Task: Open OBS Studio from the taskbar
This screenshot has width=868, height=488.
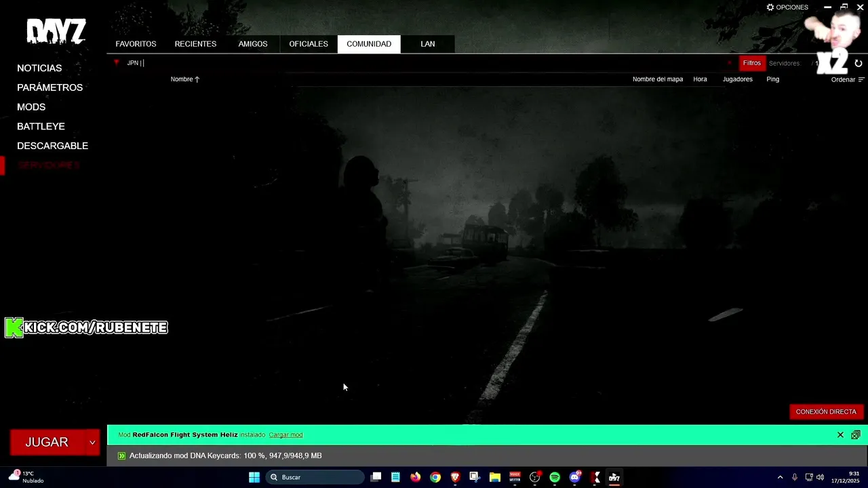Action: pos(535,477)
